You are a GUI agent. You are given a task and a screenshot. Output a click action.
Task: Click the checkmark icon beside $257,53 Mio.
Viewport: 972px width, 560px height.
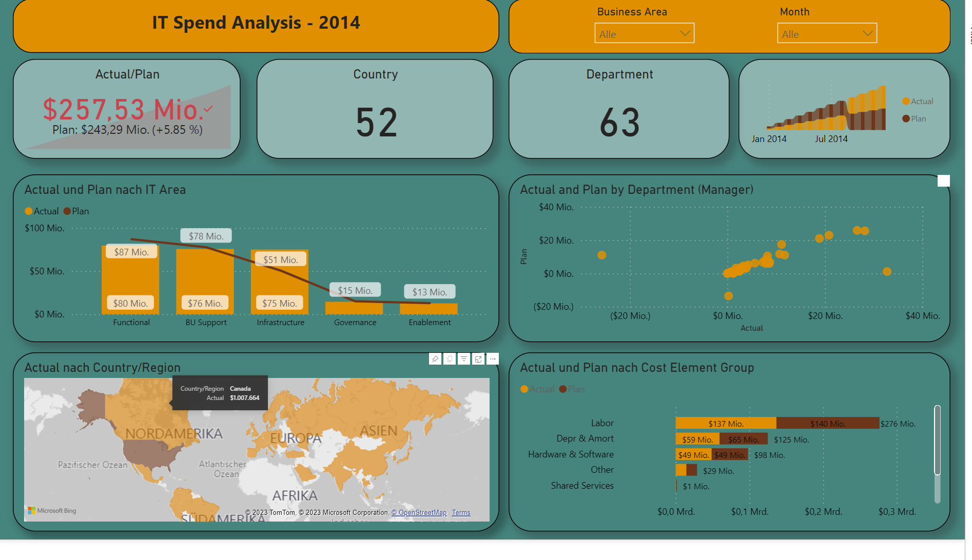(x=208, y=109)
